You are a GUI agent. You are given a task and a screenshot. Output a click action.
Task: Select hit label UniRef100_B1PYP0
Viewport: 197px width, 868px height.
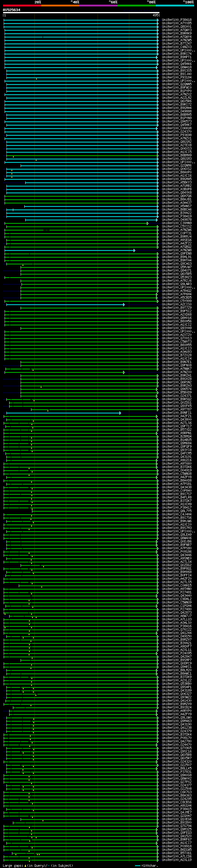177,91
